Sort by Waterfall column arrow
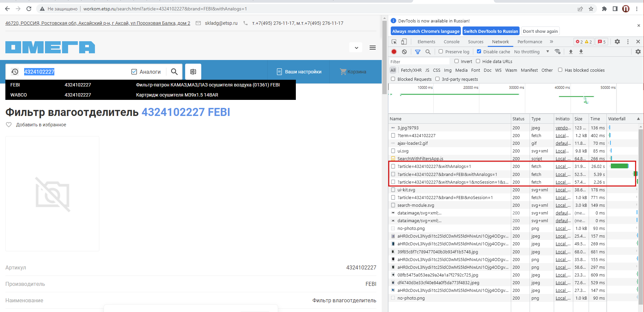Image resolution: width=644 pixels, height=312 pixels. tap(638, 119)
